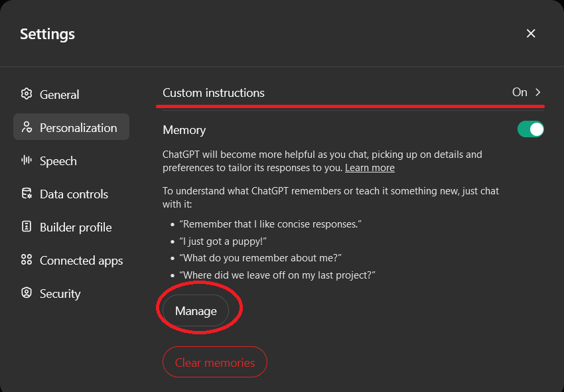The image size is (564, 392).
Task: Click the Personalization person-heart icon
Action: (x=27, y=127)
